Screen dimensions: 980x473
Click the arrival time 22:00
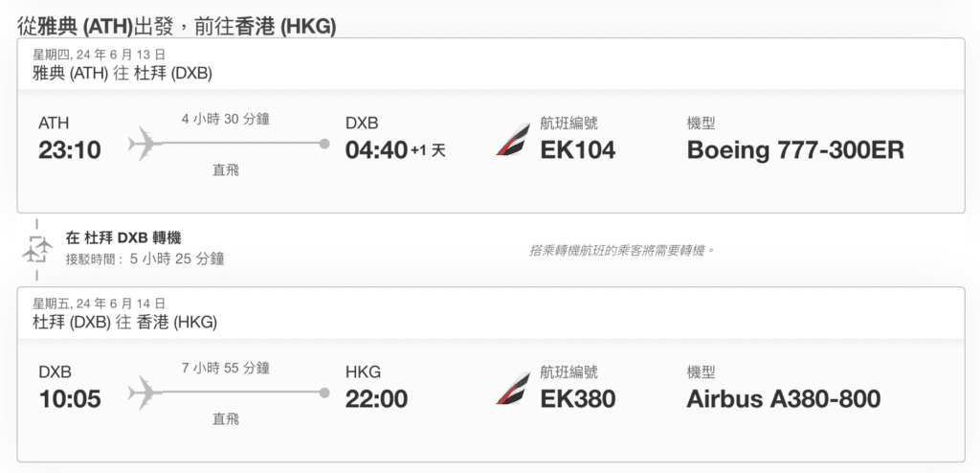[376, 399]
